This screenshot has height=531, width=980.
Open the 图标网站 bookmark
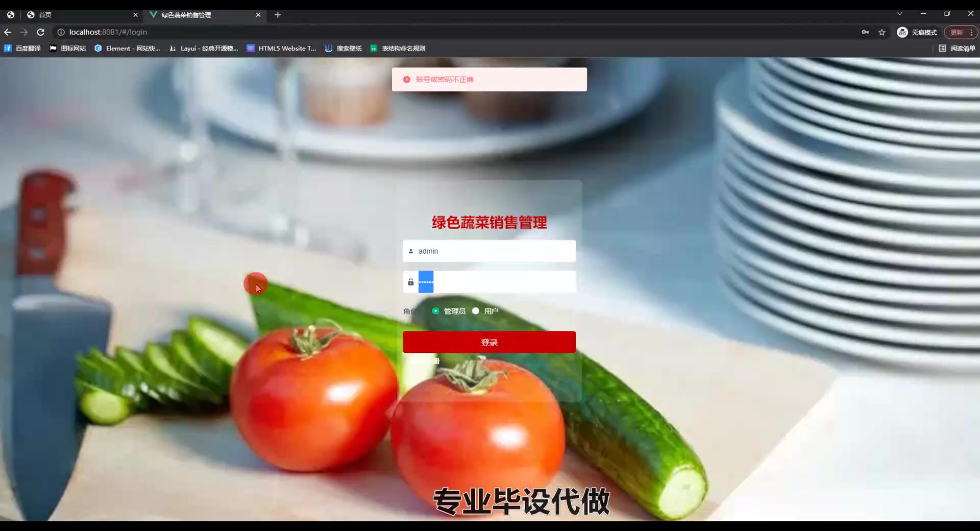(x=68, y=48)
